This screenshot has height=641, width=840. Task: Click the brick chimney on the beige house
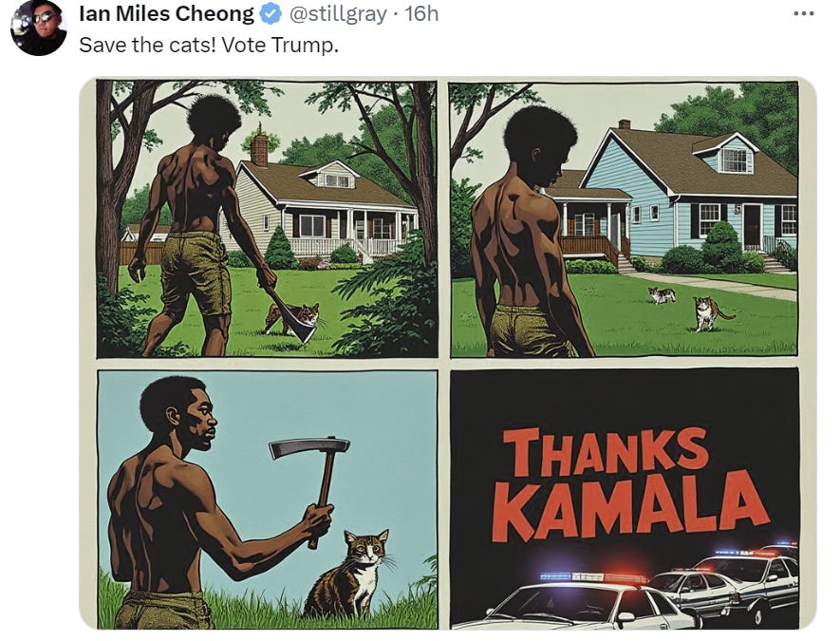click(259, 147)
